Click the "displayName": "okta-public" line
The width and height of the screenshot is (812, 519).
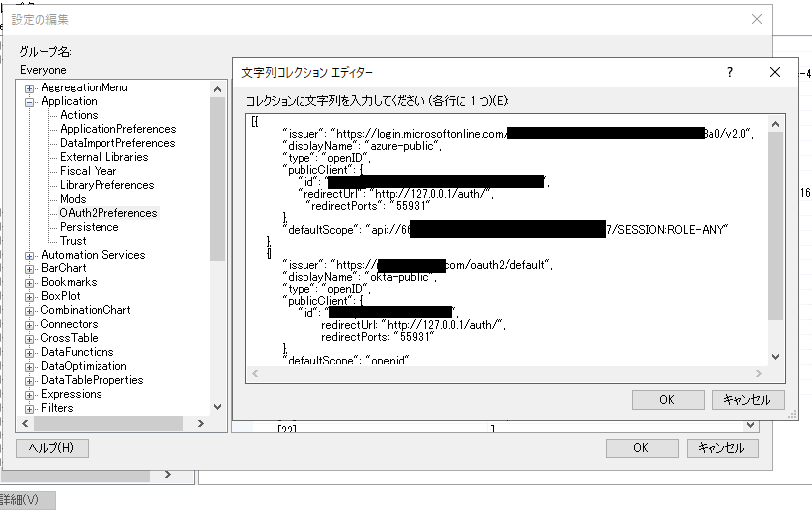click(359, 277)
